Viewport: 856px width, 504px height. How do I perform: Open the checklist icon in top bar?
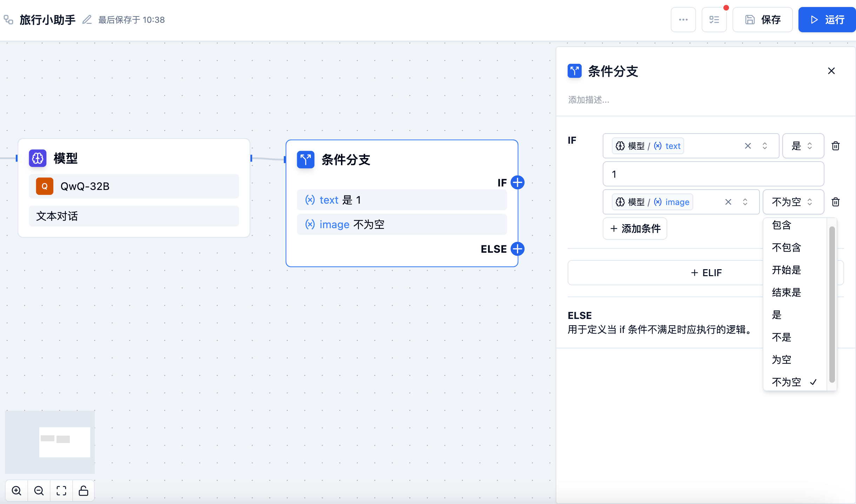(x=714, y=20)
